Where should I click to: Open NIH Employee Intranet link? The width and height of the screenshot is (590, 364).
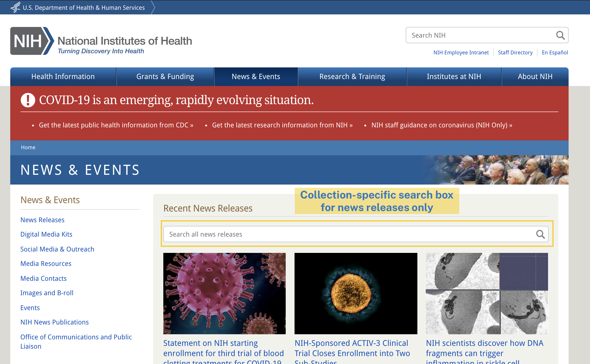[461, 53]
